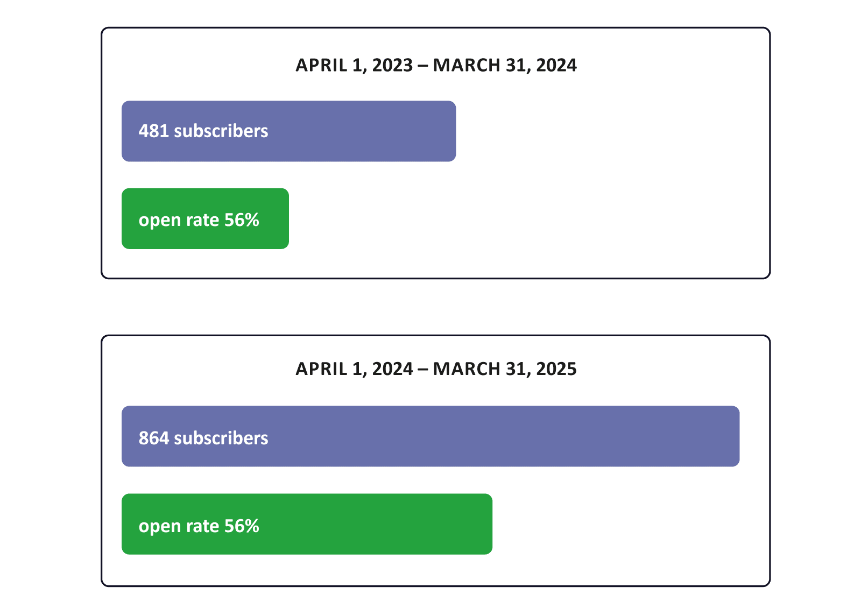Click the dash in the 2024–2025 heading
The image size is (861, 616).
click(423, 370)
